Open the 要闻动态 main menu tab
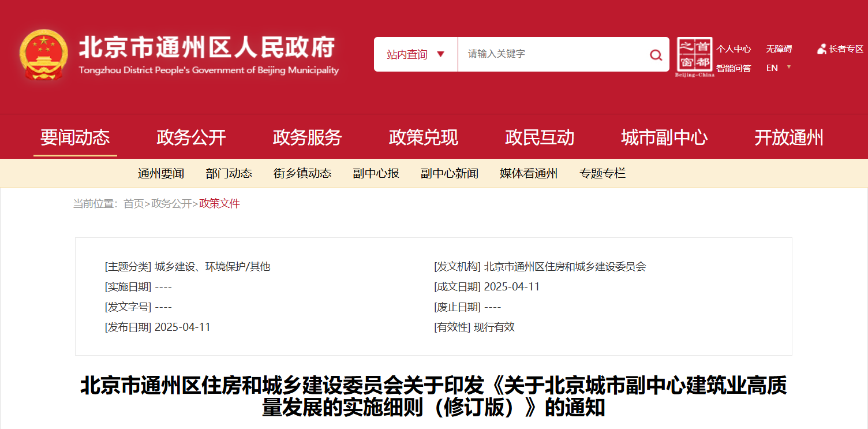868x429 pixels. coord(75,138)
